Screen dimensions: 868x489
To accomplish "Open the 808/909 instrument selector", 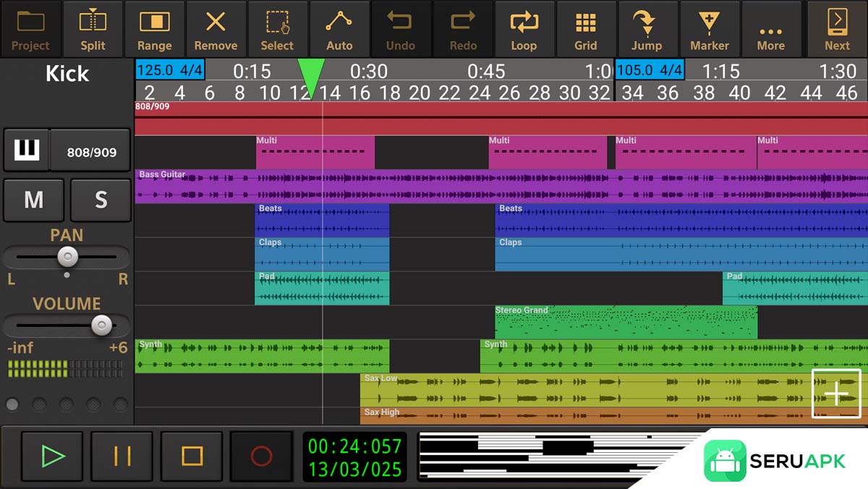I will pyautogui.click(x=91, y=152).
